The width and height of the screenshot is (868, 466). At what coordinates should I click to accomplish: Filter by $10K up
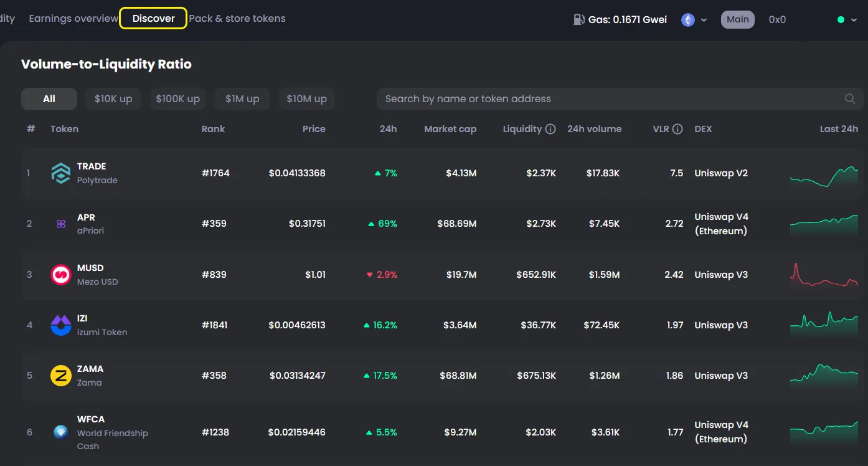coord(113,98)
